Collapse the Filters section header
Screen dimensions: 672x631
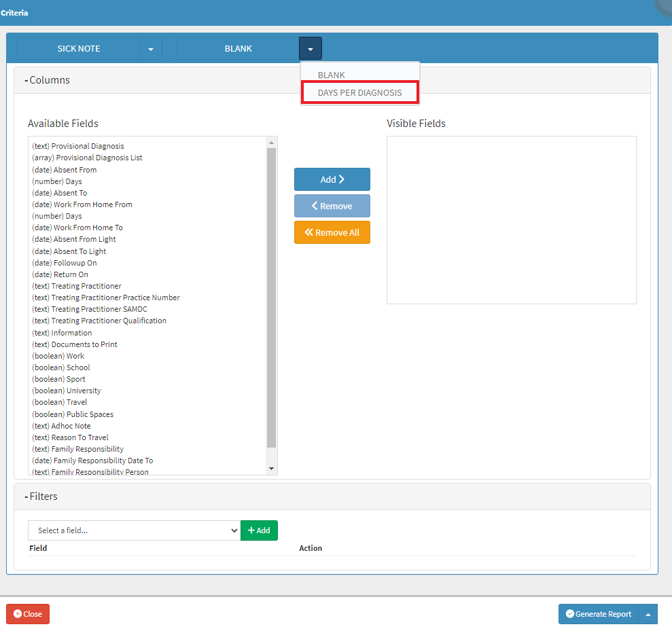pyautogui.click(x=41, y=497)
